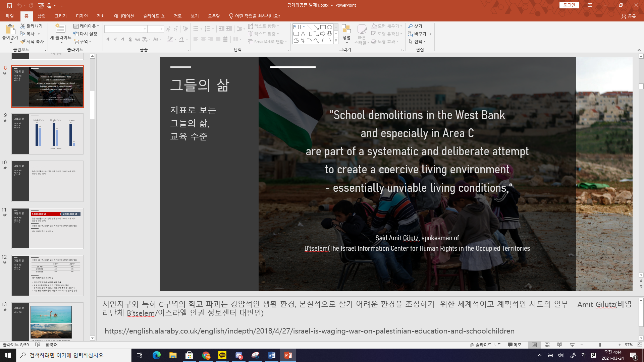Toggle the comments (메모) pane

coord(515,345)
